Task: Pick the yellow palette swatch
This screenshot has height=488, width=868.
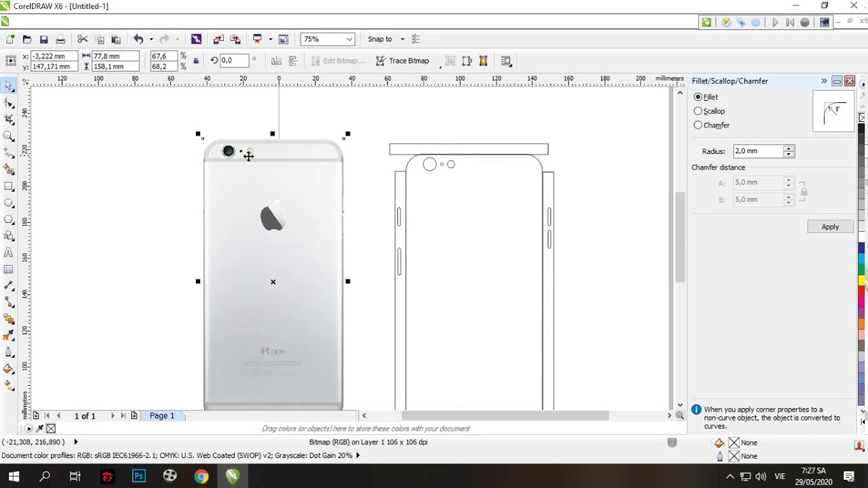Action: pyautogui.click(x=862, y=279)
